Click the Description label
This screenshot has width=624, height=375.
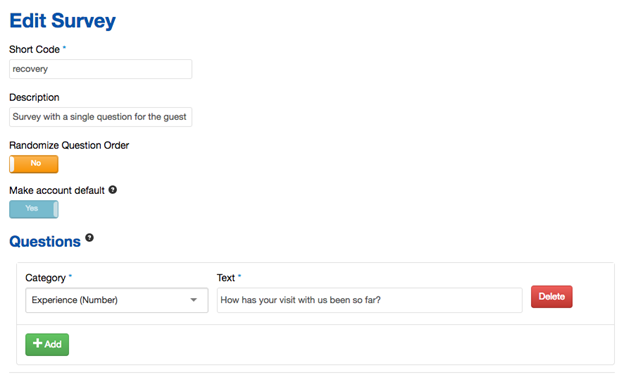point(34,98)
